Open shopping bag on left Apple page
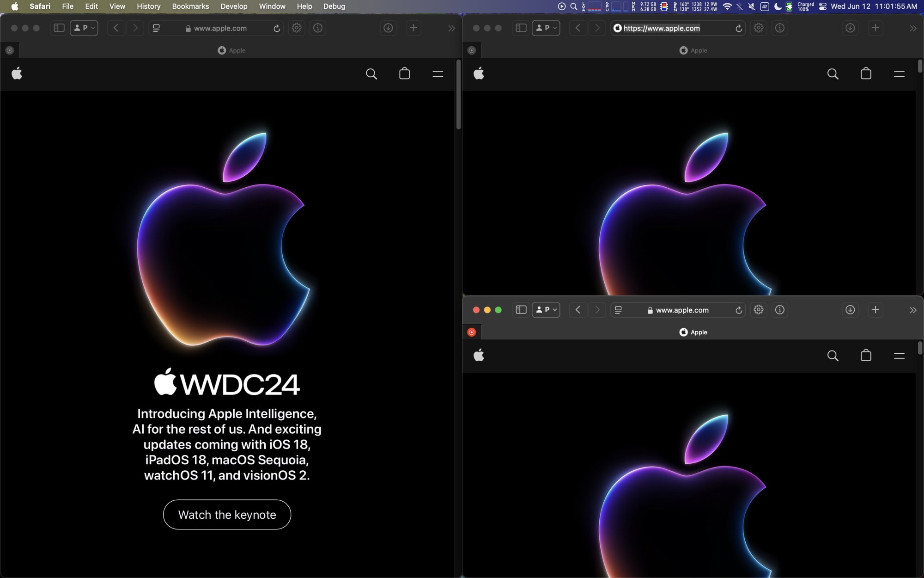 click(404, 74)
